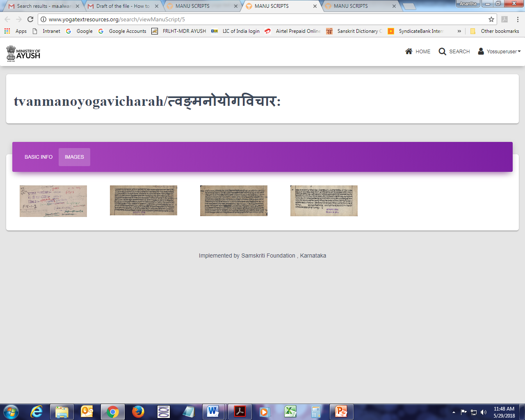
Task: Reload the page
Action: pos(30,19)
